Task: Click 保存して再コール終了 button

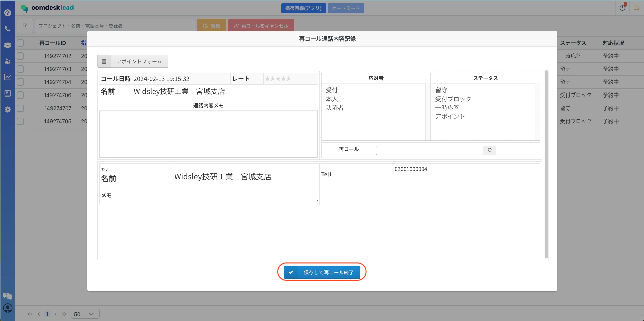Action: pyautogui.click(x=322, y=272)
